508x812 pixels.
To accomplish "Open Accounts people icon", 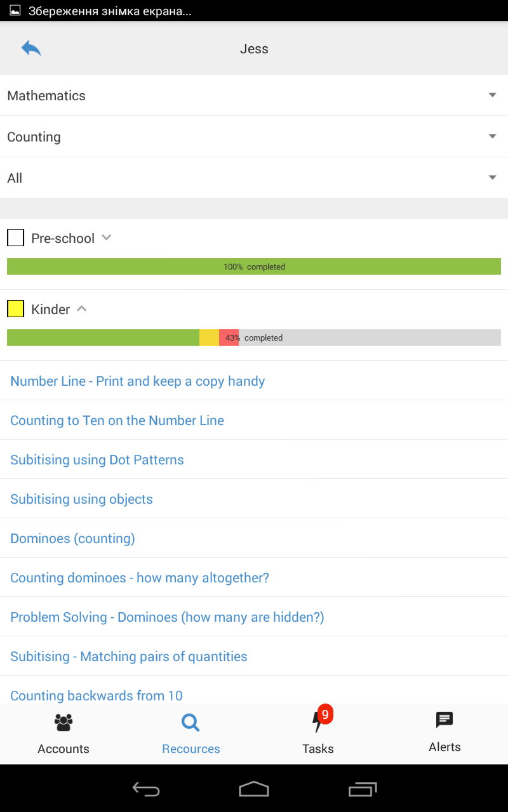I will point(63,722).
